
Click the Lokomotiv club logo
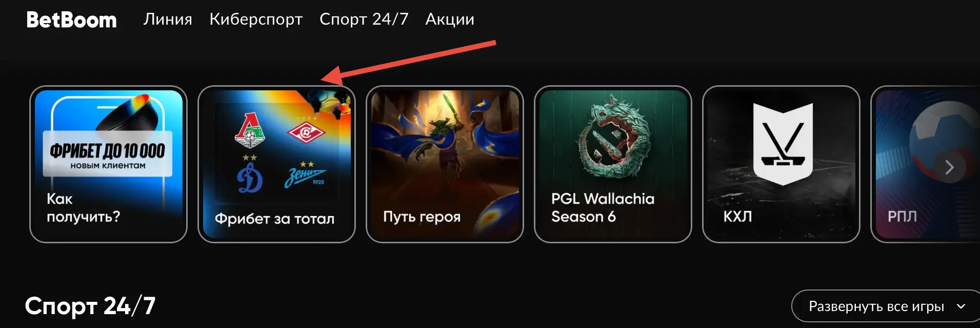tap(250, 129)
